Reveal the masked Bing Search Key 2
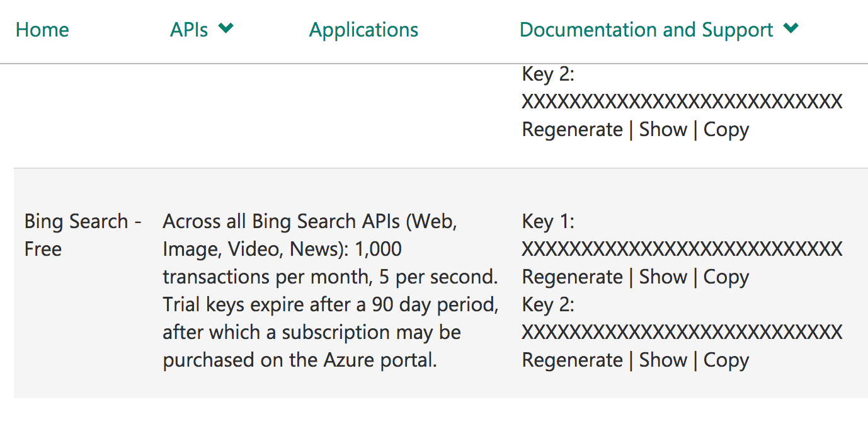Screen dimensions: 868x436 pos(663,360)
